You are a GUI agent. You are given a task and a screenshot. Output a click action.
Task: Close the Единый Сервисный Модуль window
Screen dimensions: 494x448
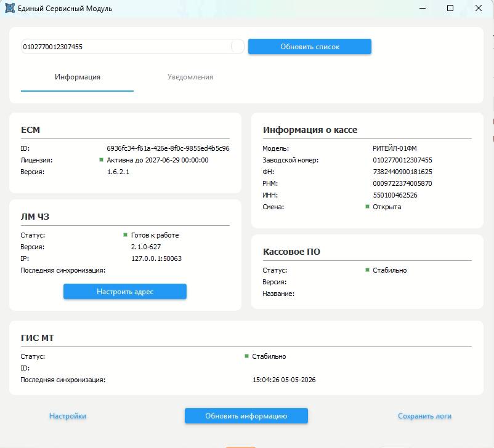tap(479, 8)
